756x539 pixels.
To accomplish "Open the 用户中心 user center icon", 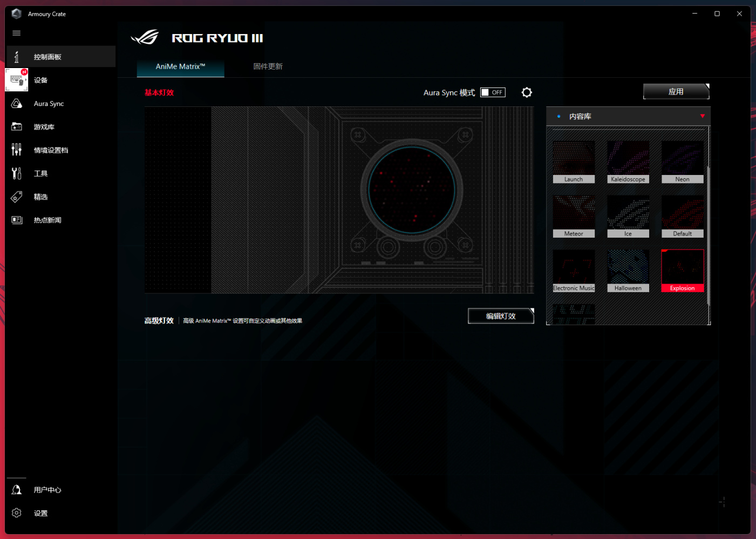I will (x=17, y=490).
